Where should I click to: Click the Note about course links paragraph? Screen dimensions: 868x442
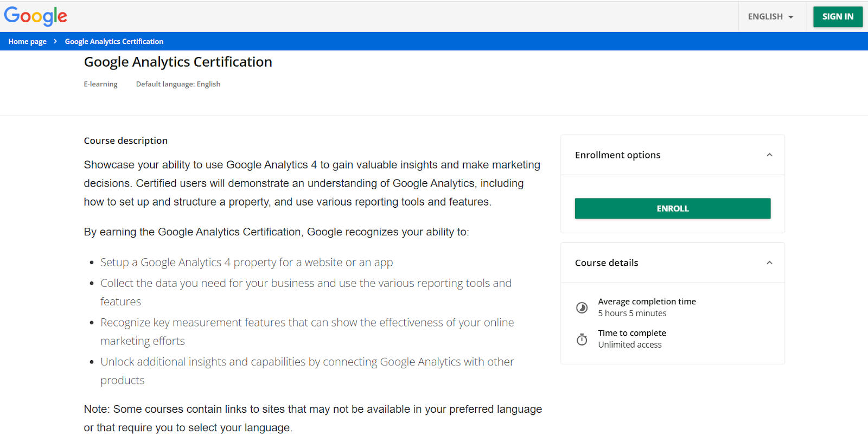pyautogui.click(x=313, y=419)
